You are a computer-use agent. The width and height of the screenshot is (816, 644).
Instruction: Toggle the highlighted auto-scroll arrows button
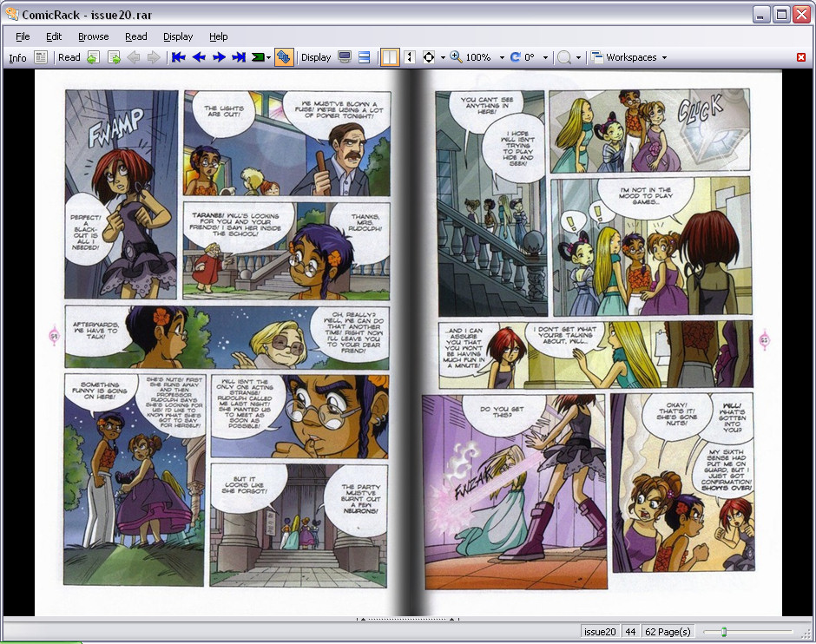[284, 57]
